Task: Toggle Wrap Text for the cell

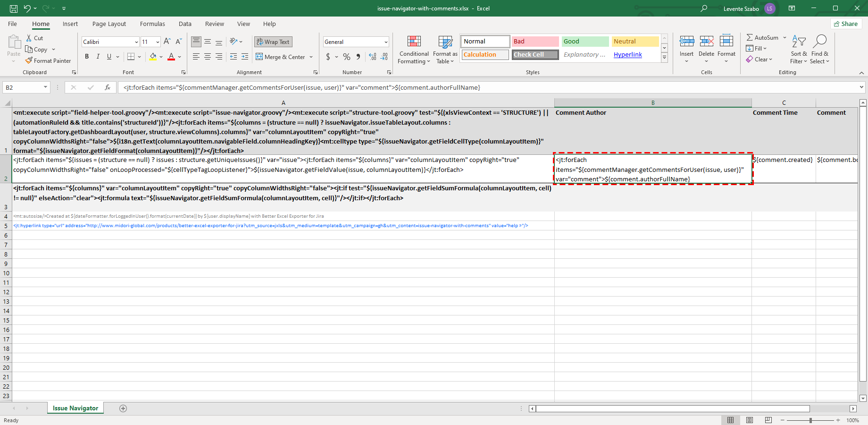Action: (274, 42)
